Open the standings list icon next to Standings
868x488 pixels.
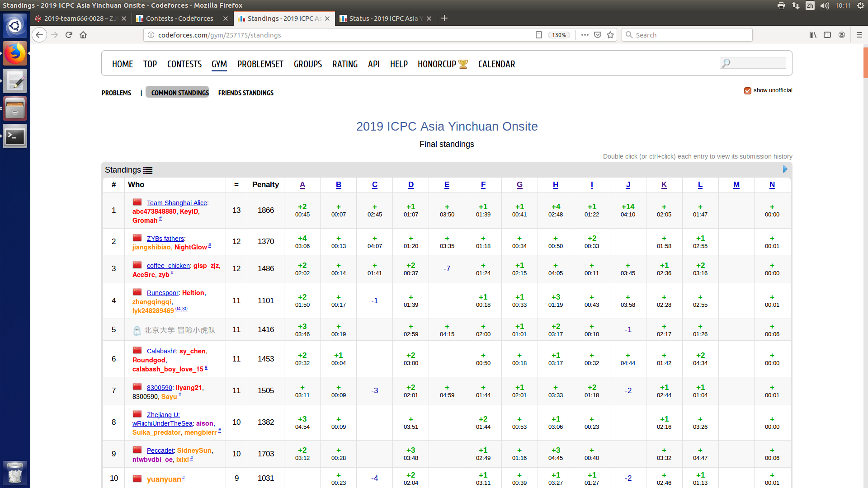[148, 170]
